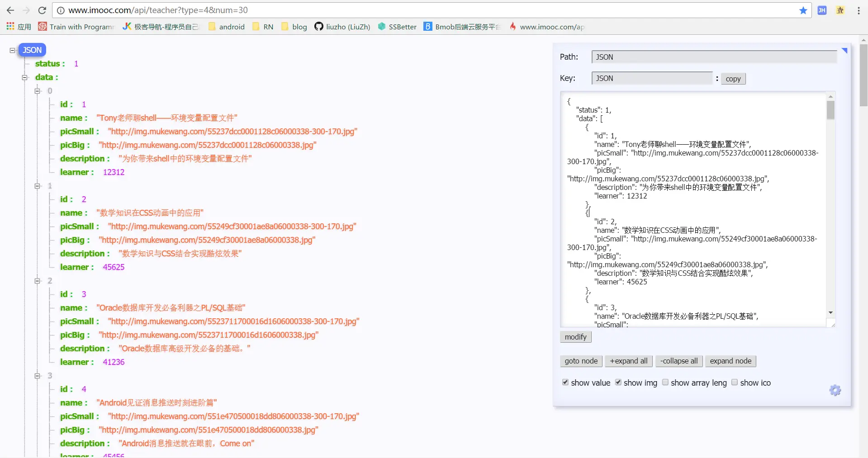The height and width of the screenshot is (458, 868).
Task: Click the learner value 41236
Action: (114, 362)
